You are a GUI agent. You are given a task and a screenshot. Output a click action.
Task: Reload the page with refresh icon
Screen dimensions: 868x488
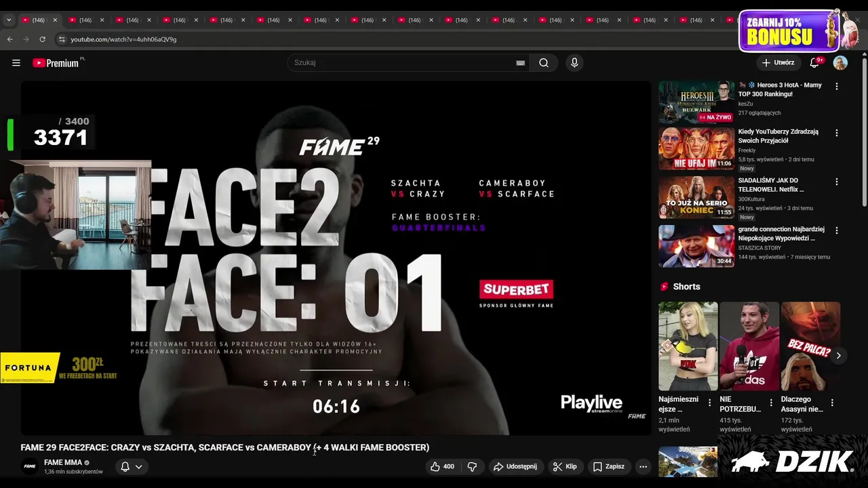click(x=42, y=39)
